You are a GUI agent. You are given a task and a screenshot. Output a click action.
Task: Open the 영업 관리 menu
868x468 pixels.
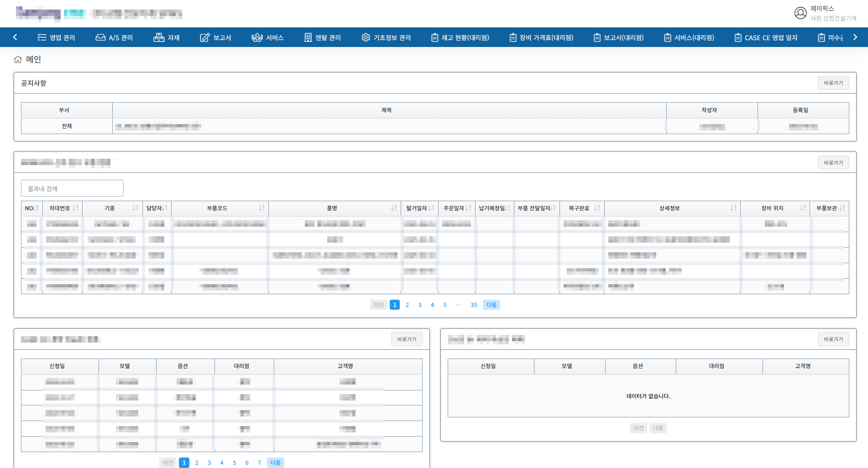[56, 37]
